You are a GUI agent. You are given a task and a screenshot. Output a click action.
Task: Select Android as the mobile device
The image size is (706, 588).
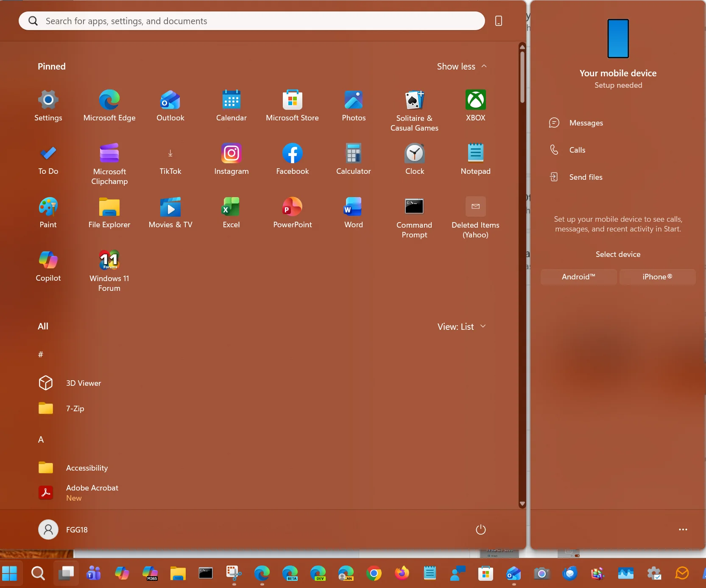578,277
